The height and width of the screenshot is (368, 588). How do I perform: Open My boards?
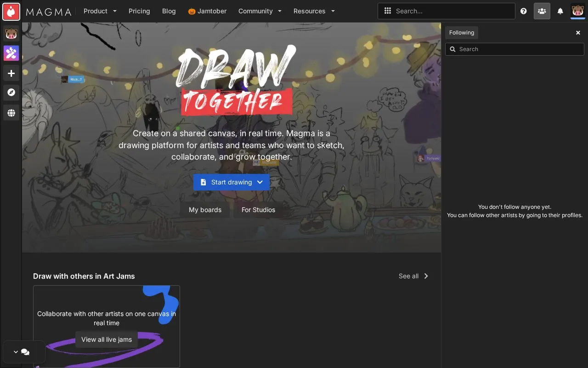(205, 210)
